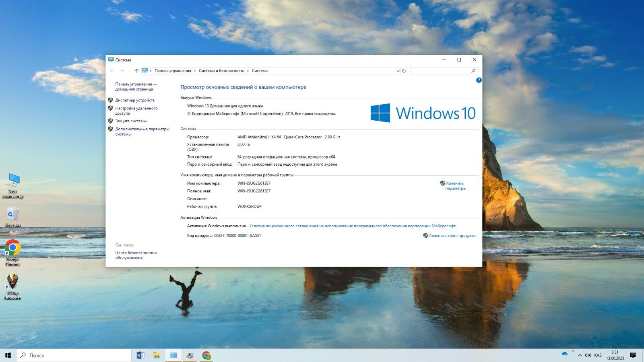
Task: Click the WORKGROUP value
Action: click(x=250, y=206)
